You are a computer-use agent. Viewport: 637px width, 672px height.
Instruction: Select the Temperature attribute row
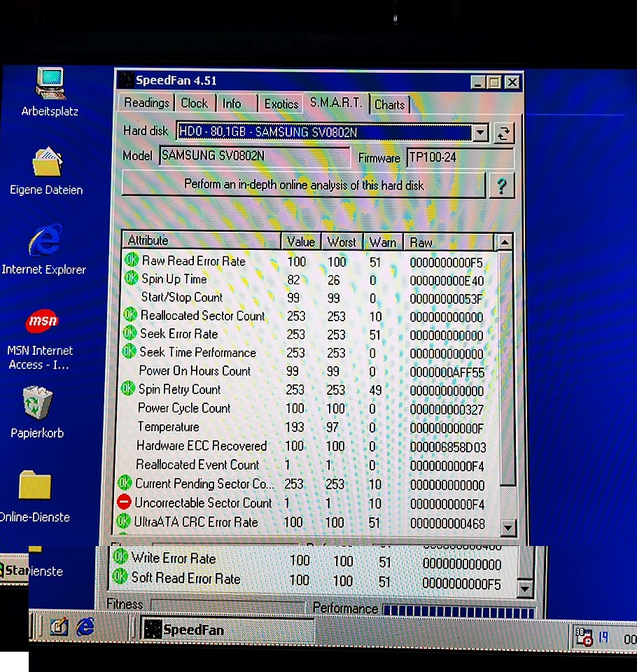click(x=309, y=427)
